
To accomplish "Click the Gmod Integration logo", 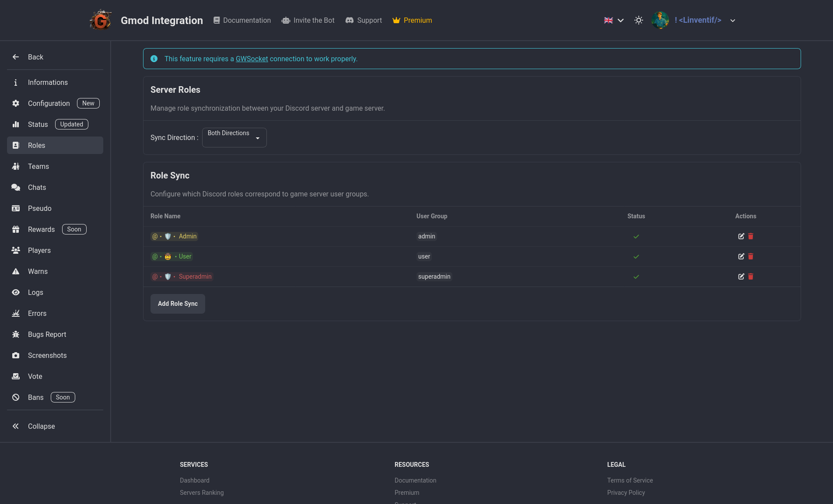I will [x=101, y=20].
